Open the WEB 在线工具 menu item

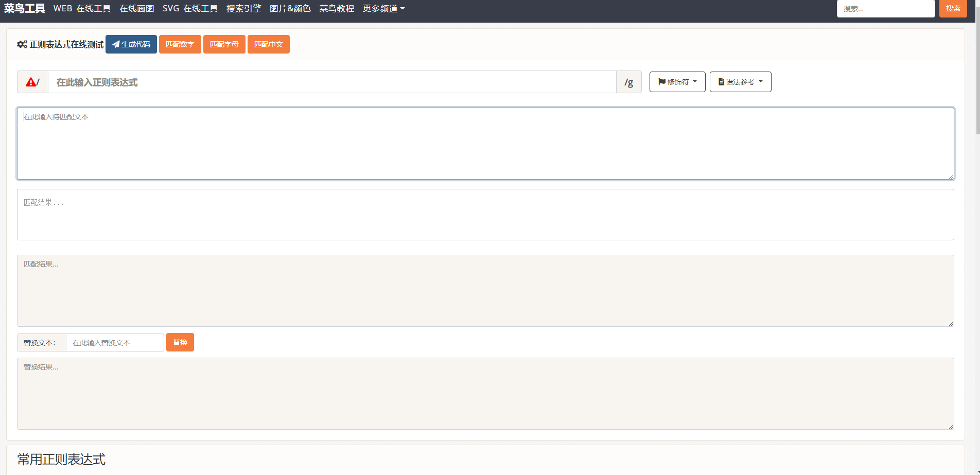coord(82,9)
